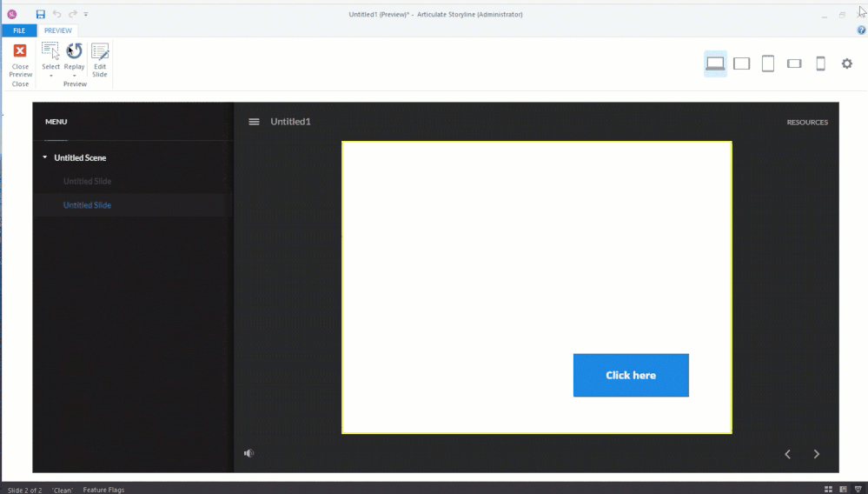
Task: Click the Close Preview icon
Action: (20, 51)
